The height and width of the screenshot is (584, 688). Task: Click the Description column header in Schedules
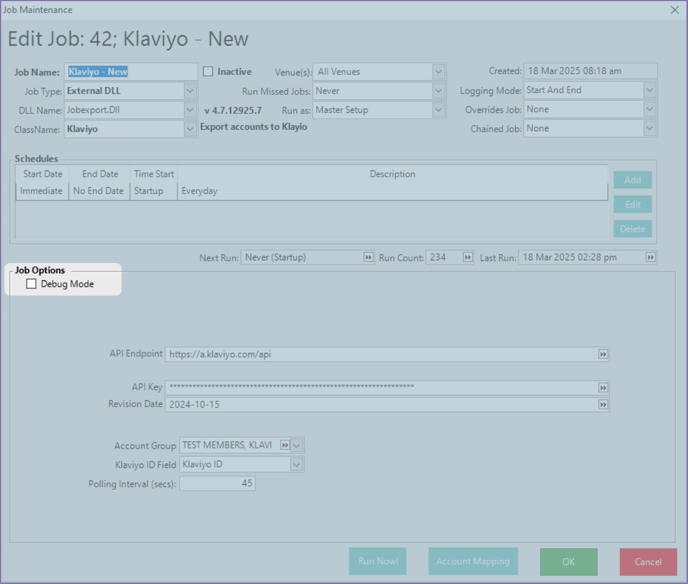tap(392, 174)
